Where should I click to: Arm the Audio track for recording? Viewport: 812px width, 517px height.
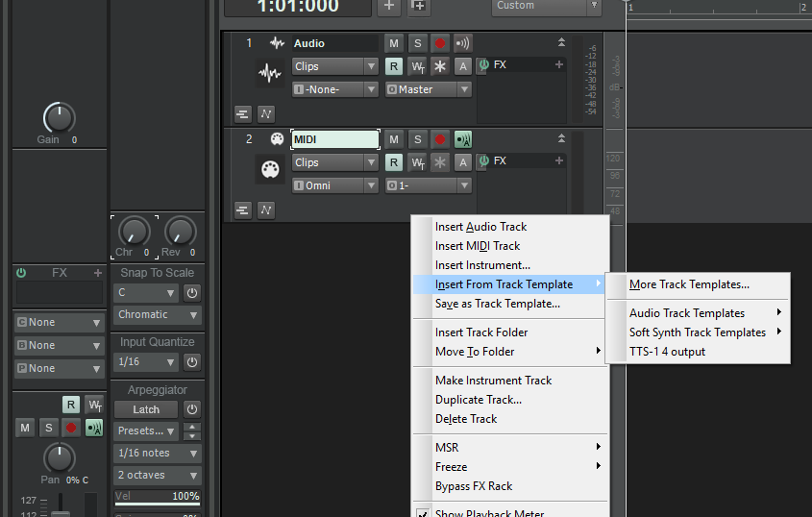(440, 43)
